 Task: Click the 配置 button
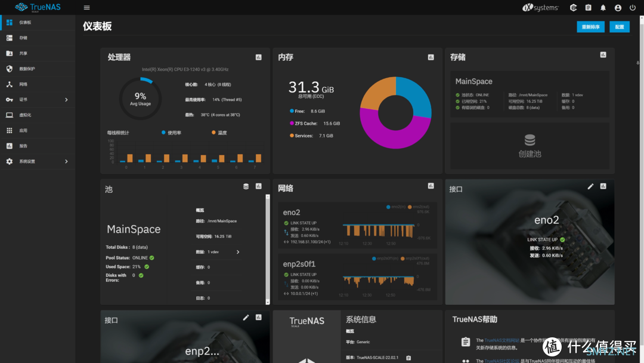[x=620, y=27]
